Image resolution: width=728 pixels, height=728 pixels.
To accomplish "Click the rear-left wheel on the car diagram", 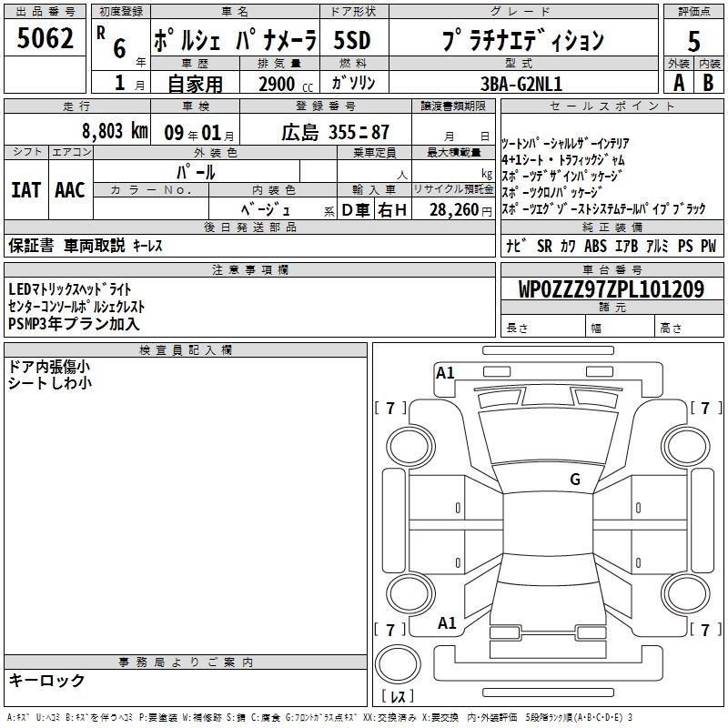I will pyautogui.click(x=407, y=593).
